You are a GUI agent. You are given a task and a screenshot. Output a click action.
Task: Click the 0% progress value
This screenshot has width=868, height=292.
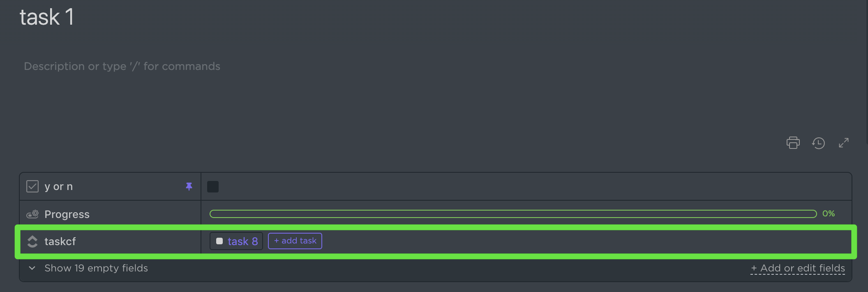tap(829, 213)
